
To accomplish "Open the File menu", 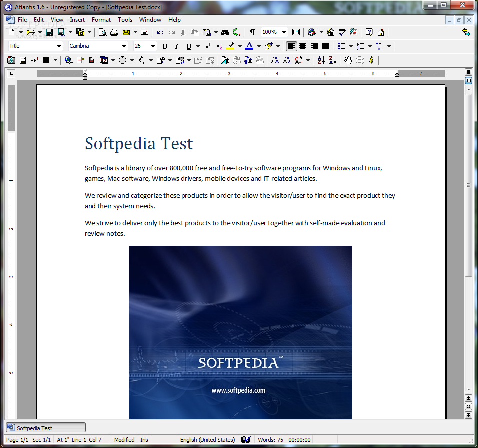I will (22, 20).
